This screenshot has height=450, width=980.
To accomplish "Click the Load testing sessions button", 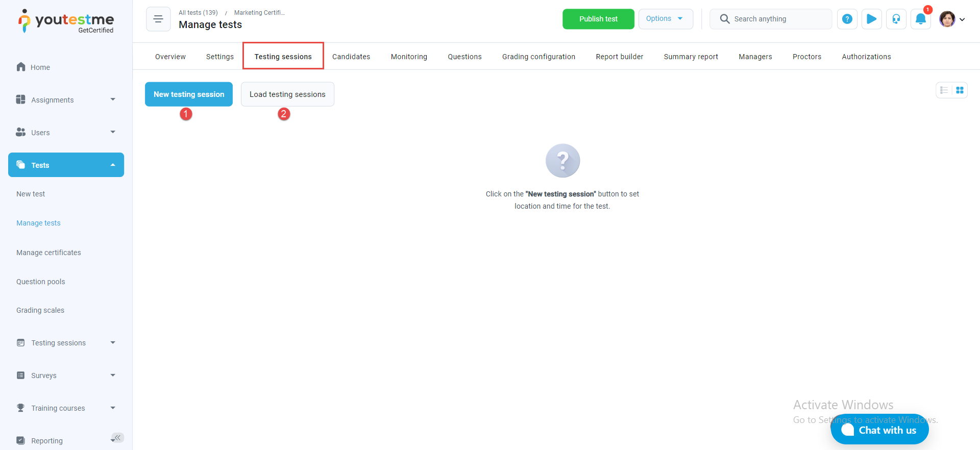I will [287, 94].
